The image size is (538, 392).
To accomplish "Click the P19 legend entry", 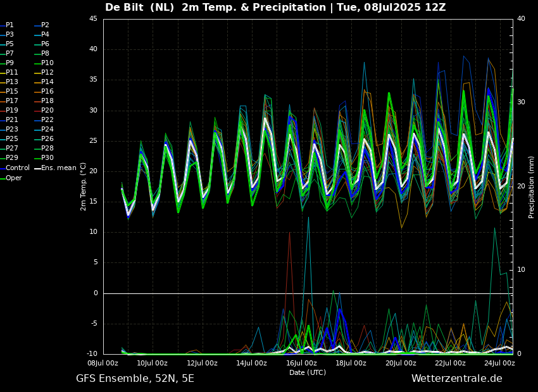I will (11, 111).
